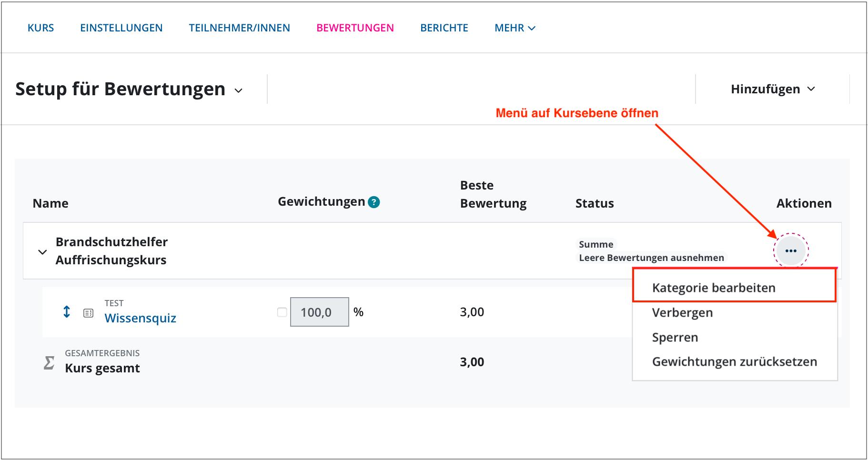Choose Gewichtungen zurücksetzen option
Screen dimensions: 868x460
click(x=735, y=361)
